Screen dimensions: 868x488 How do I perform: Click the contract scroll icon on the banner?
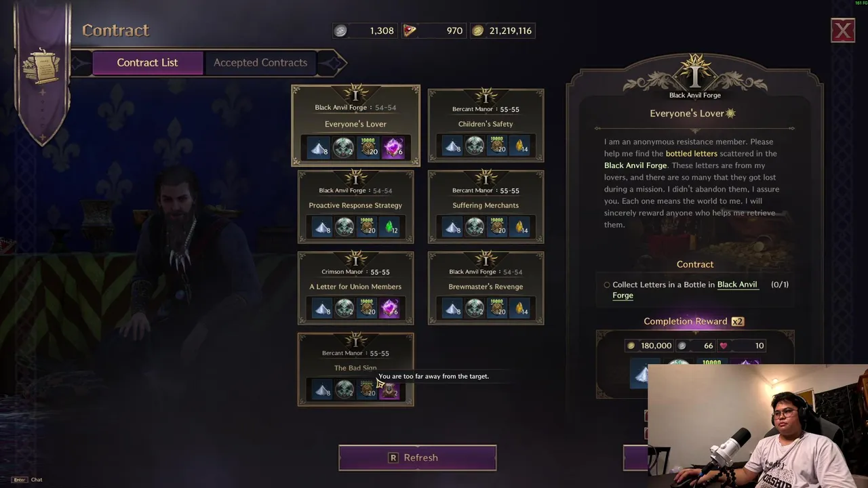tap(42, 66)
